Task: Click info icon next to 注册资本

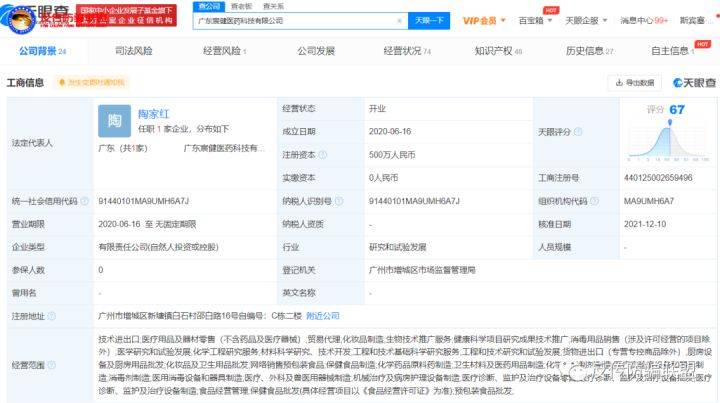Action: pyautogui.click(x=323, y=155)
